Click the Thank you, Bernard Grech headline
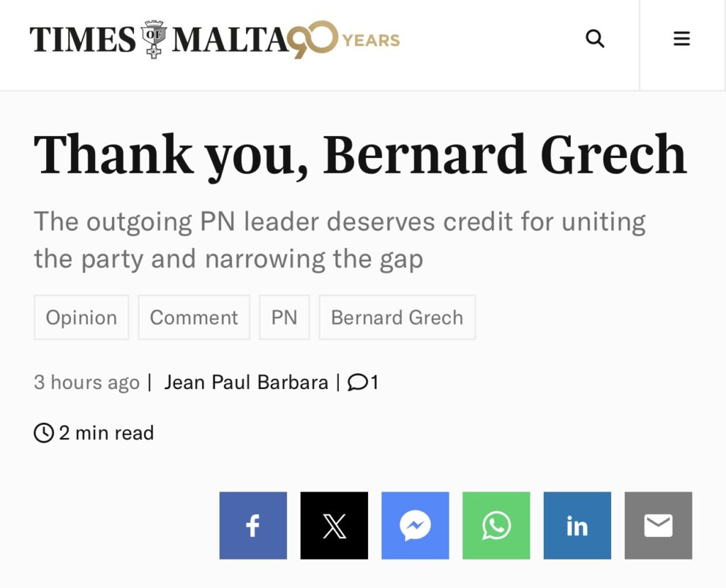 (360, 155)
